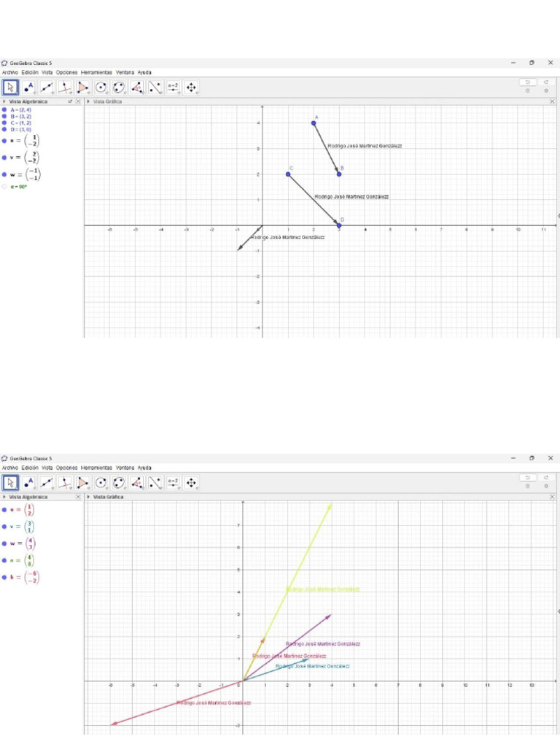Show hidden angle α = 90° in upper window

click(x=4, y=187)
